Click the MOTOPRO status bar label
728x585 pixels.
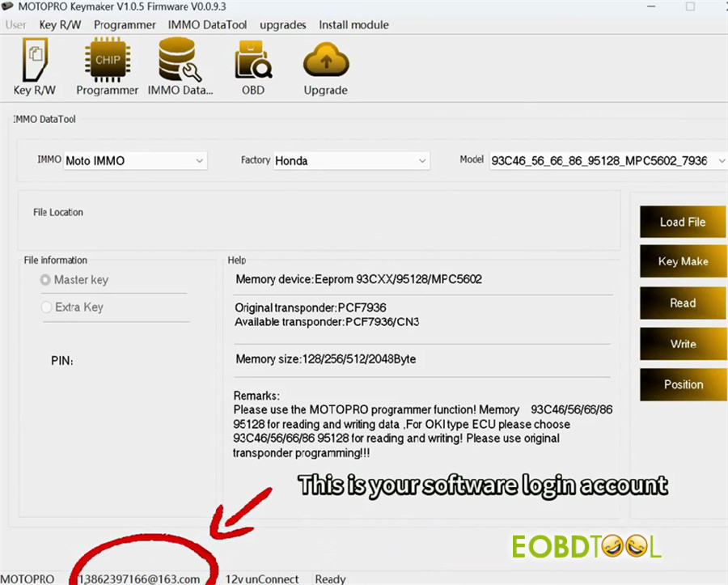(x=28, y=579)
